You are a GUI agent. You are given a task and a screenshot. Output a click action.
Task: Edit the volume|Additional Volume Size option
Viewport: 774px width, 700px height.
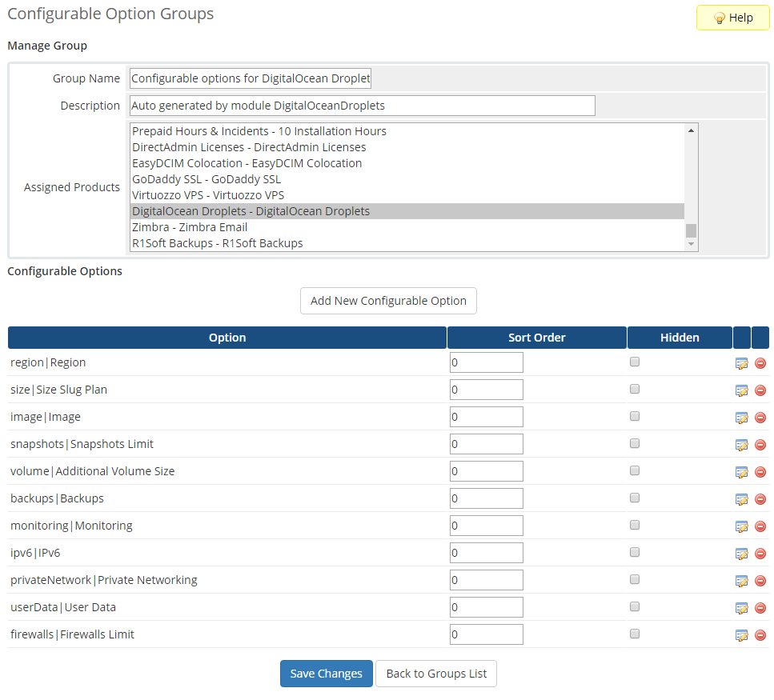[741, 472]
